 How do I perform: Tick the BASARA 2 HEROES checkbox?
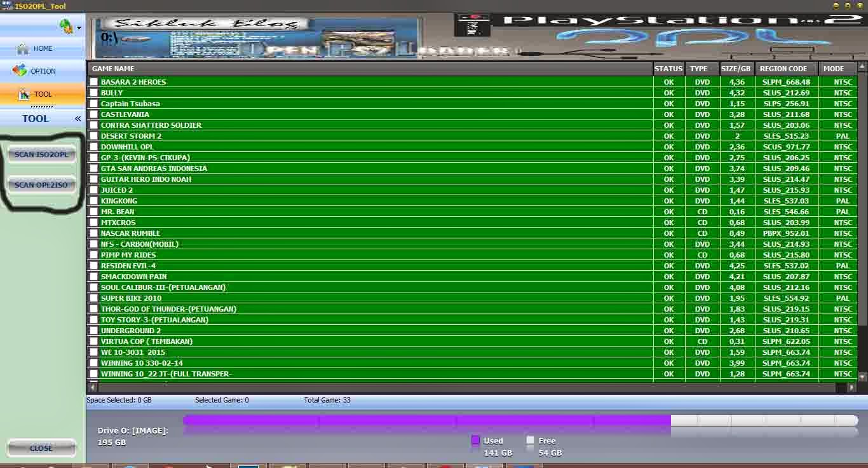[x=94, y=82]
